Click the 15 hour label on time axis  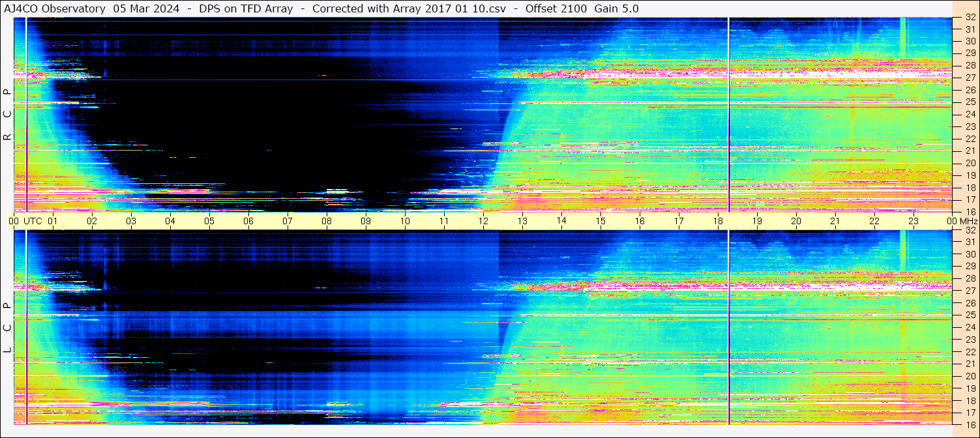point(601,221)
